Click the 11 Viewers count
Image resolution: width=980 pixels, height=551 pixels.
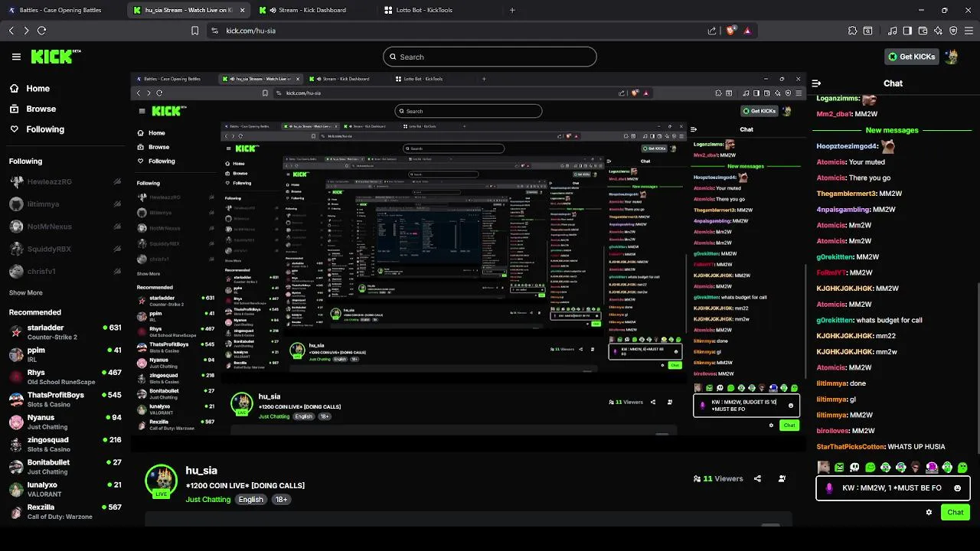tap(718, 478)
